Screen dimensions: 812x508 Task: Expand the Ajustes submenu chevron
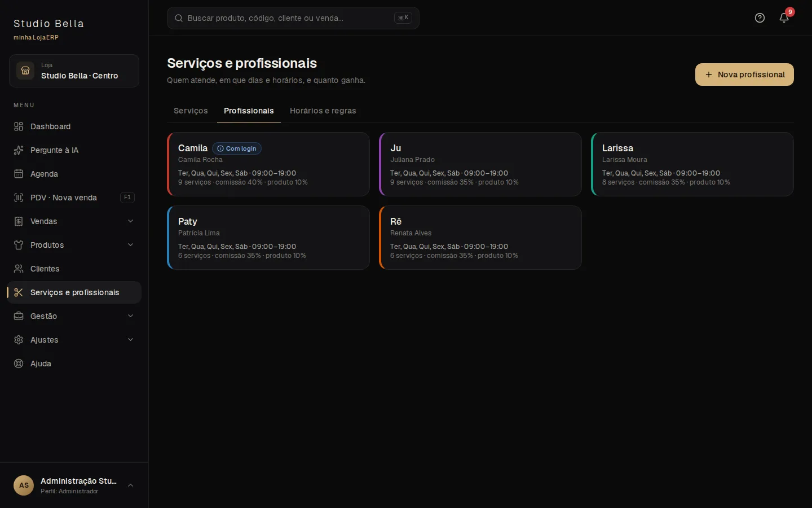131,340
